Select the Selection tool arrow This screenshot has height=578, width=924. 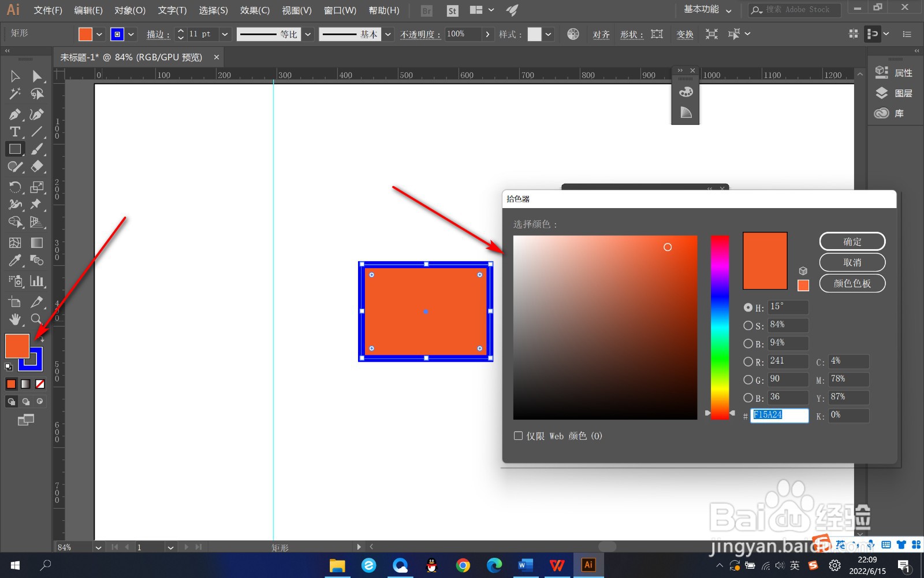click(x=15, y=76)
